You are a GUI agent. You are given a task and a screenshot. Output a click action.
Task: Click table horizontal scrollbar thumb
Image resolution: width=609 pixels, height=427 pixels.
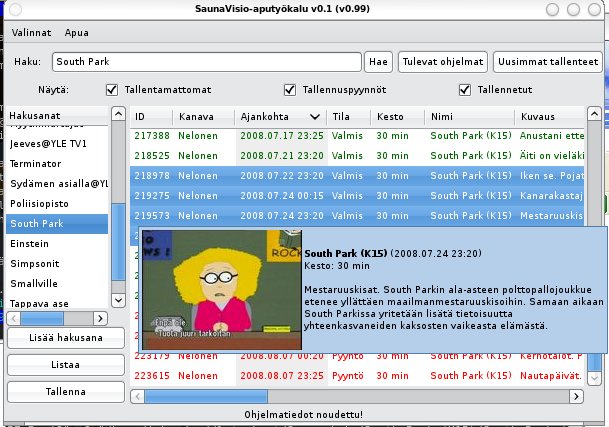206,396
